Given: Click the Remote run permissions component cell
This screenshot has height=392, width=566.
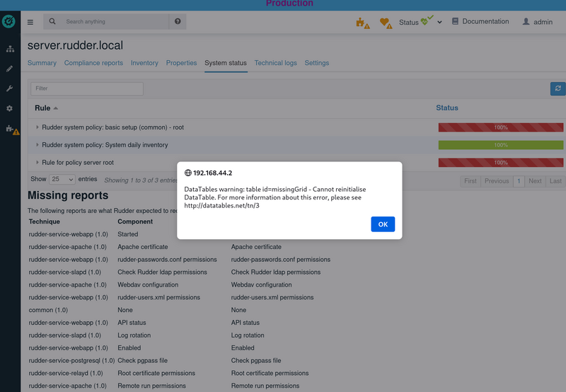Looking at the screenshot, I should coord(151,386).
